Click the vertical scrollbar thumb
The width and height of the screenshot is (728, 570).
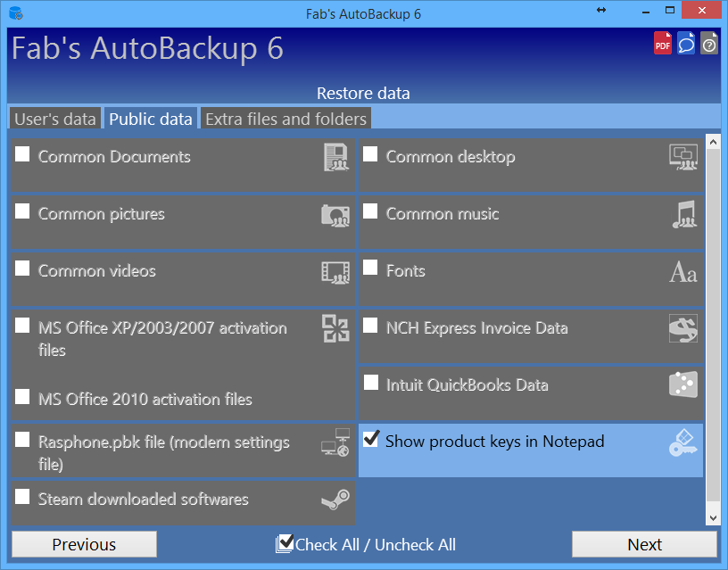713,326
